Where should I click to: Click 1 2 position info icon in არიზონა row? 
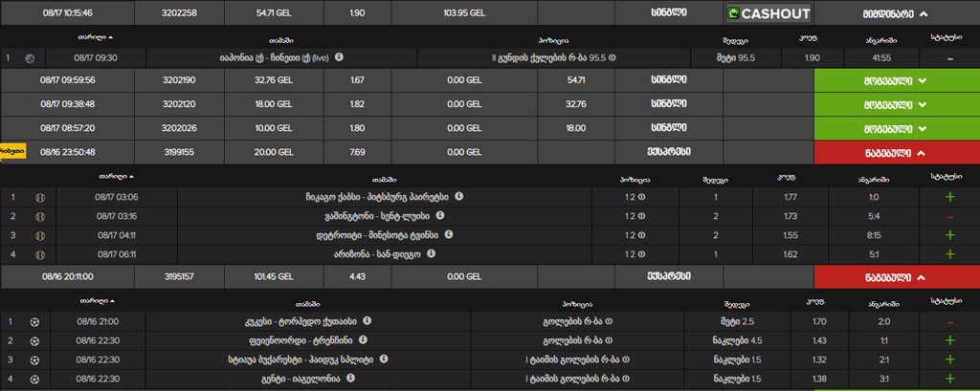643,255
